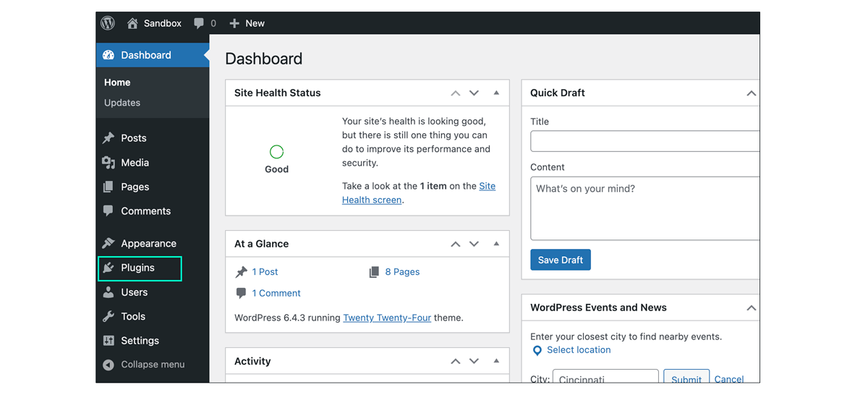Screen dimensions: 868x398
Task: Click the Posts pushpin icon in sidebar
Action: (x=109, y=138)
